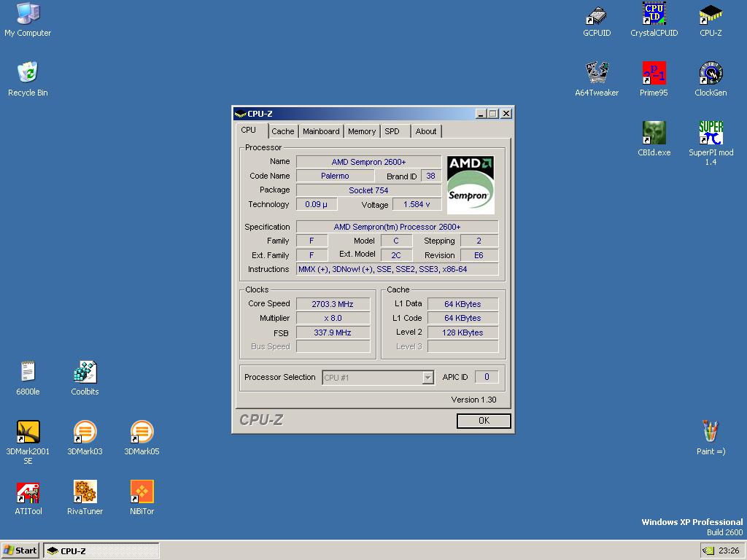Switch to the Memory tab
The image size is (747, 560).
click(362, 131)
